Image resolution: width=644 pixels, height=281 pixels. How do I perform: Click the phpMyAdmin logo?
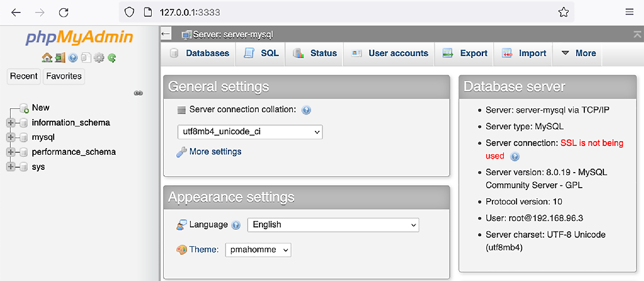[79, 37]
